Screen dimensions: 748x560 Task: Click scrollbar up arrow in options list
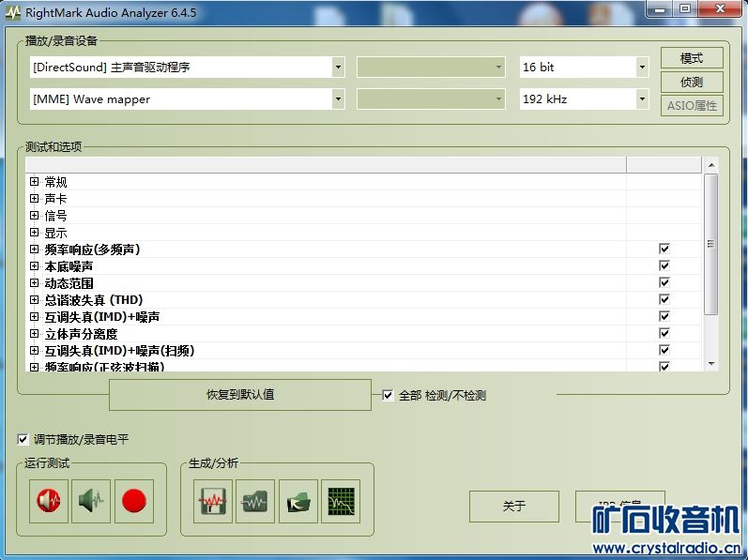(711, 165)
